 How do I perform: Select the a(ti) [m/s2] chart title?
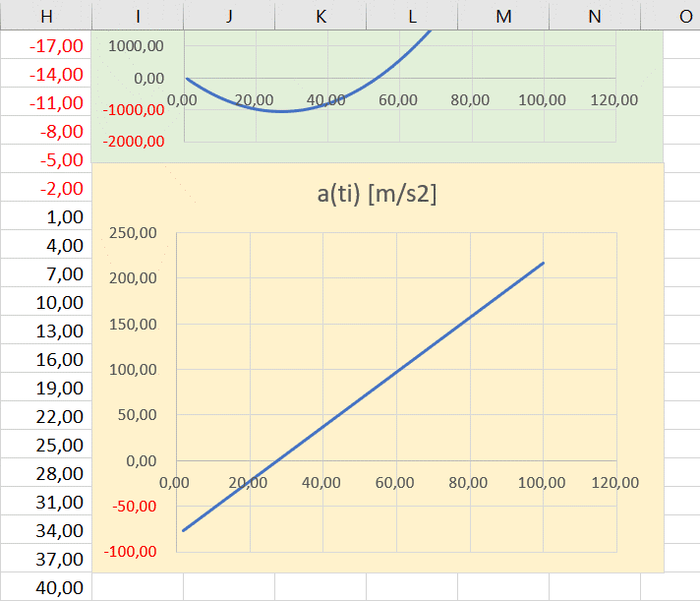[378, 195]
